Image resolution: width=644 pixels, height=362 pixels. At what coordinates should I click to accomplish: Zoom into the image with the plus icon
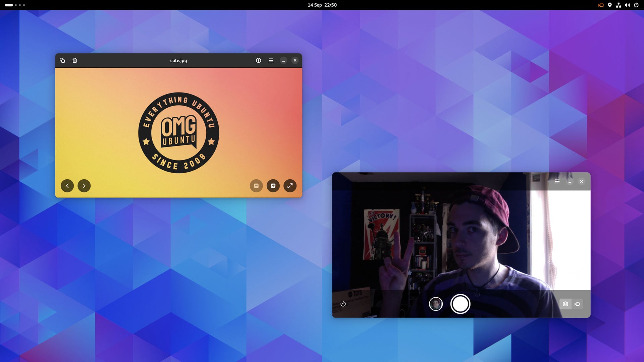(x=273, y=186)
